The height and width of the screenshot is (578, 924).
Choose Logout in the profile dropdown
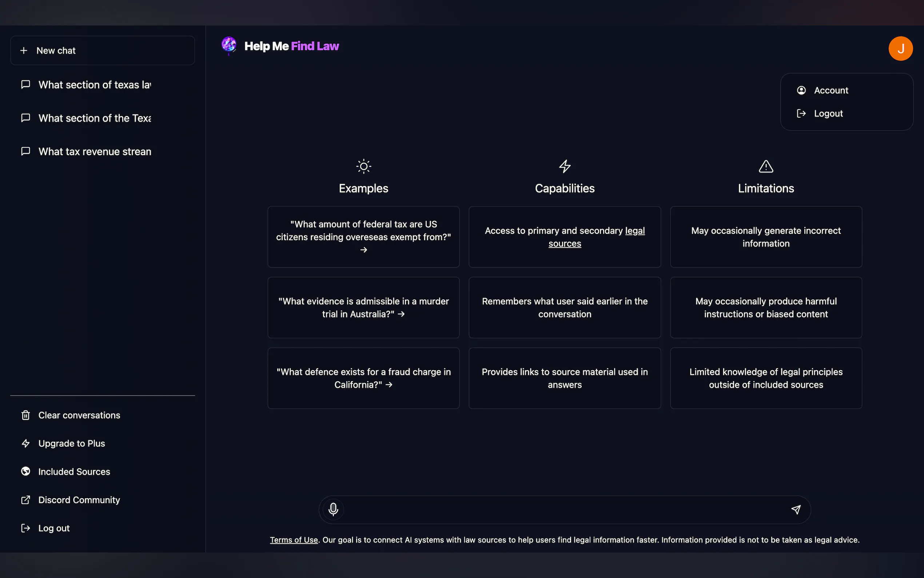coord(828,114)
